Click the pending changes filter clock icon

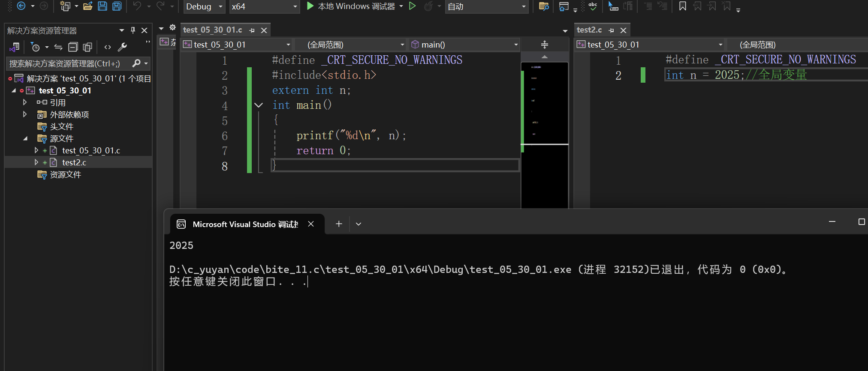coord(36,47)
